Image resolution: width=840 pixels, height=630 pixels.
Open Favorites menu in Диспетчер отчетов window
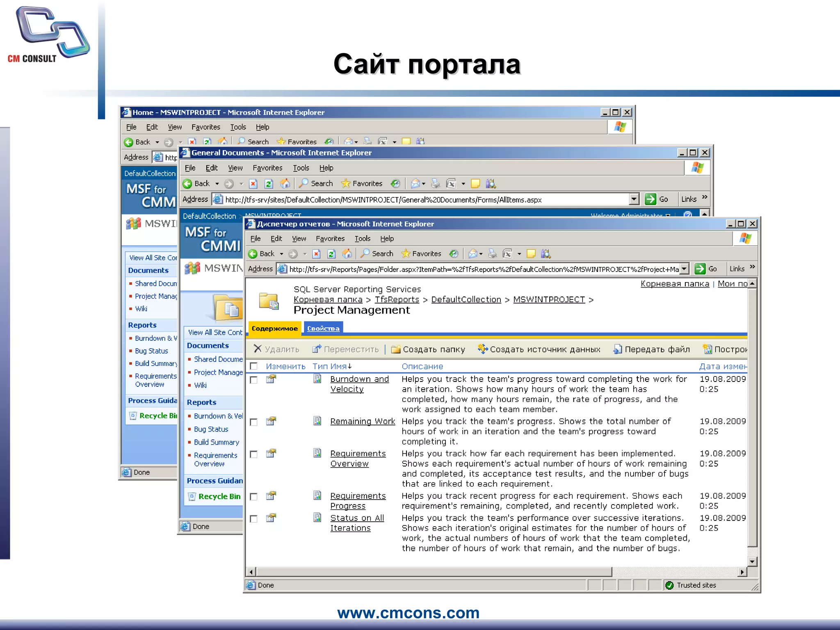coord(330,238)
